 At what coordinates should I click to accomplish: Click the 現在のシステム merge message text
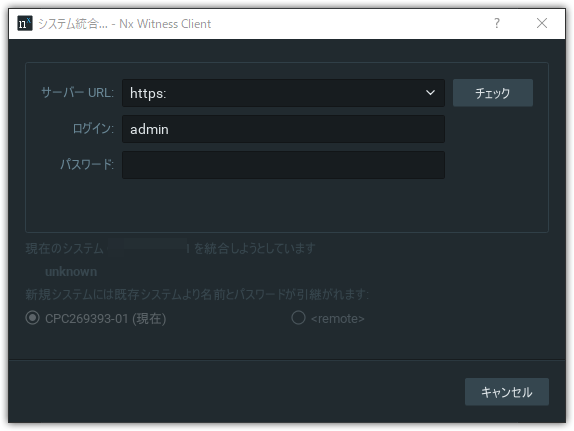pos(170,249)
